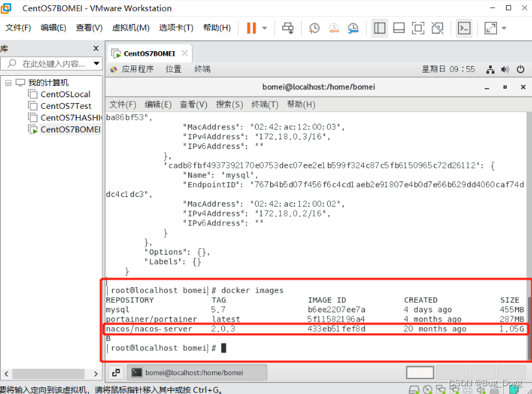
Task: Click the 433eb51fef8d image ID
Action: 336,329
